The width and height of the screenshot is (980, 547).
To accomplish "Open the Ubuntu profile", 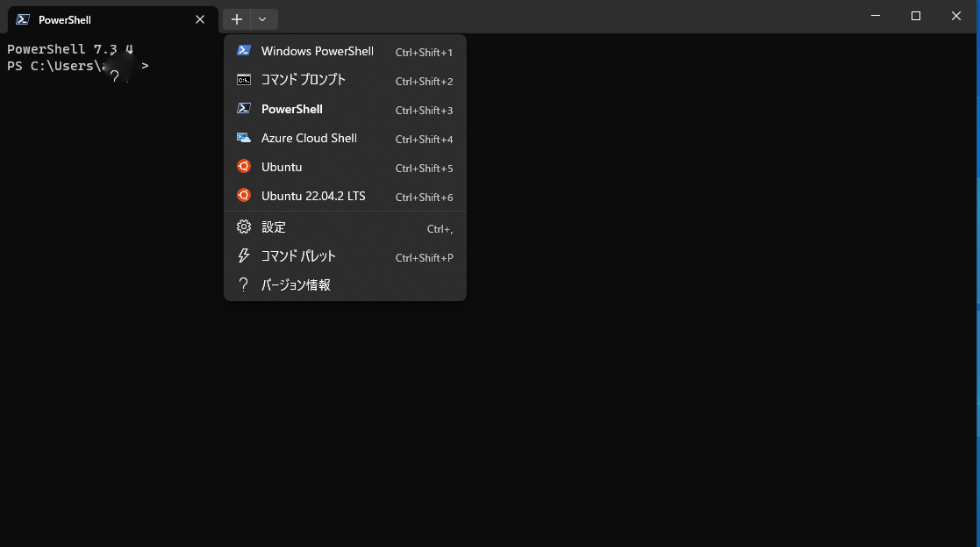I will (x=345, y=167).
